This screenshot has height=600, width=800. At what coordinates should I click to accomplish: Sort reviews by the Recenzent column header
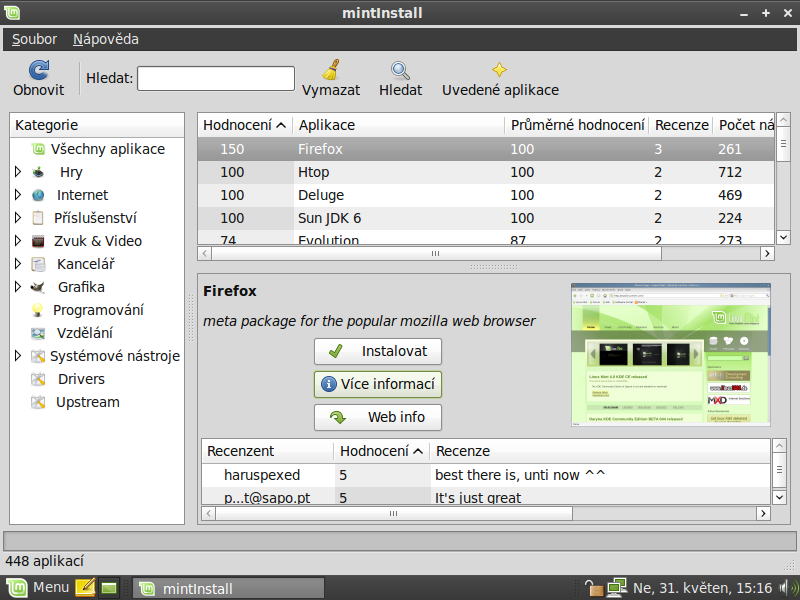coord(268,451)
